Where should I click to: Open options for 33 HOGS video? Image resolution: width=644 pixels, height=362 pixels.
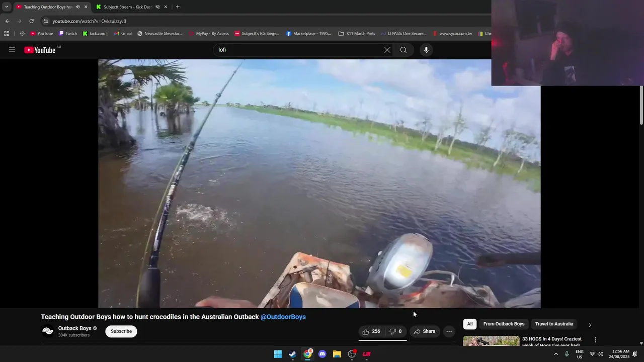click(x=595, y=340)
